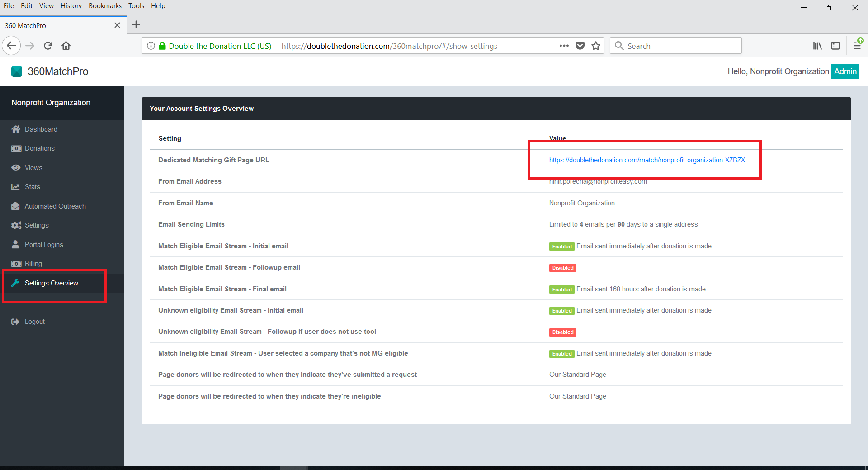Click the green padlock security icon
Viewport: 868px width, 470px height.
click(x=162, y=46)
